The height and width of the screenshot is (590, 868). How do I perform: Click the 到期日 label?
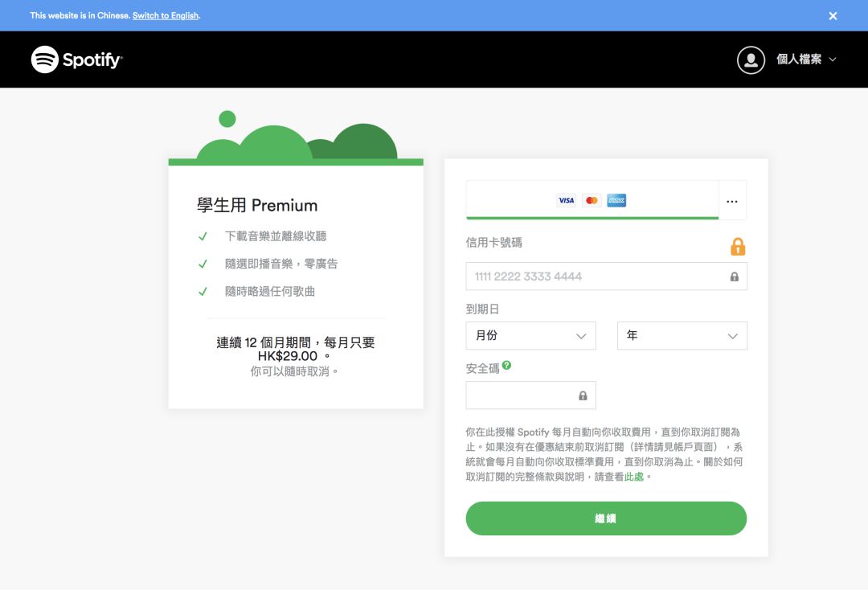coord(483,309)
